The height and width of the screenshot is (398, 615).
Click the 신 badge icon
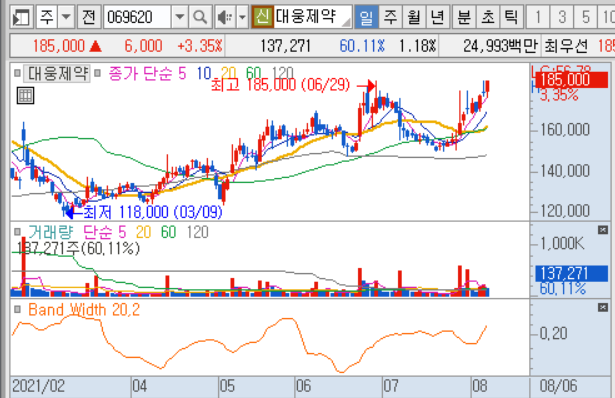[262, 17]
